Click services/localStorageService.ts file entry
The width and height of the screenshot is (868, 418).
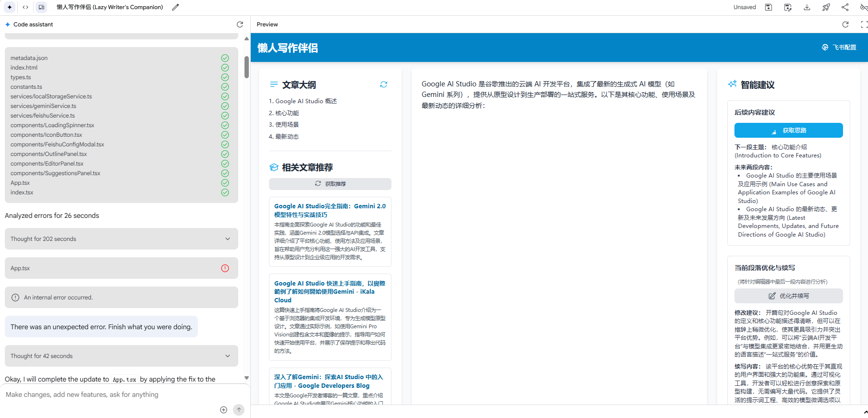51,96
